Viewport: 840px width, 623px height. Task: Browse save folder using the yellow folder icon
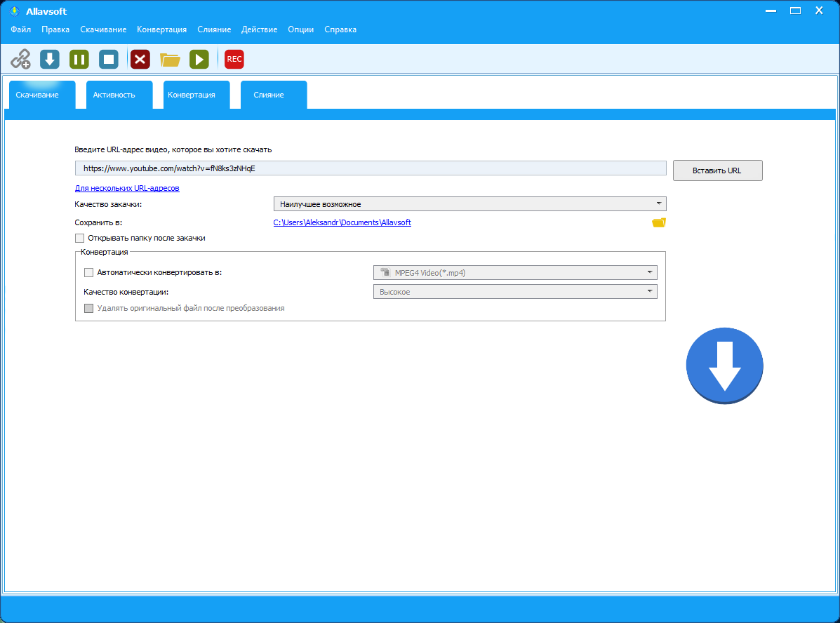(658, 222)
